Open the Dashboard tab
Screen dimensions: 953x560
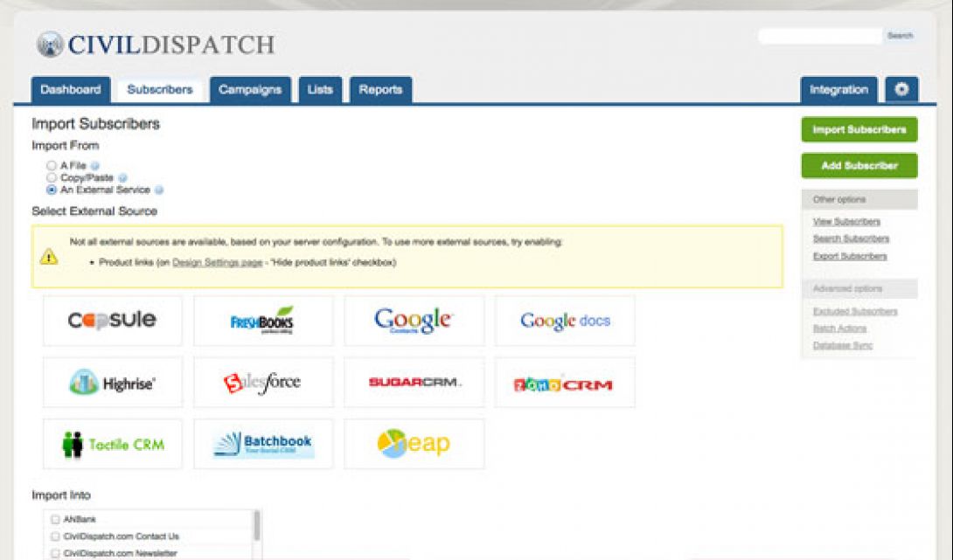(x=71, y=89)
